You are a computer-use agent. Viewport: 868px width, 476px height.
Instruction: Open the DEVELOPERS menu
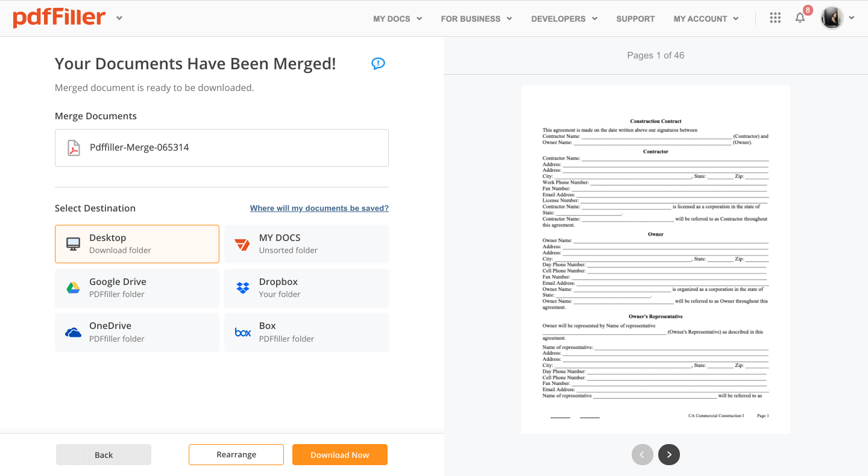(x=564, y=19)
